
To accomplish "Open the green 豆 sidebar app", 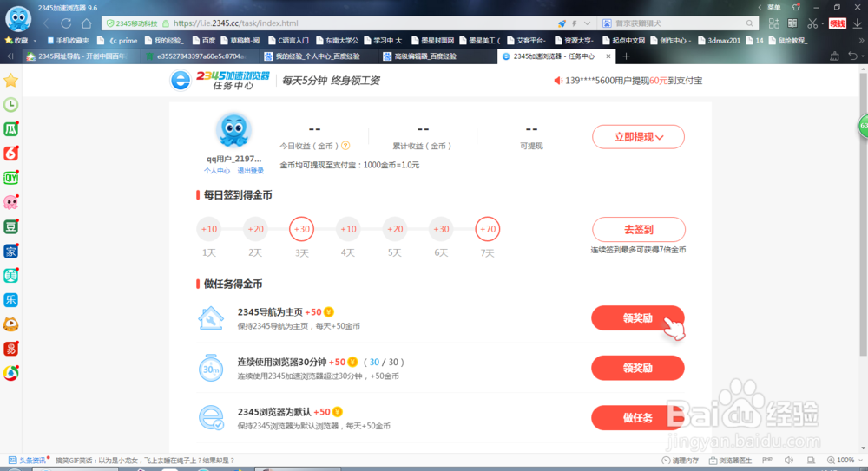I will pos(10,226).
